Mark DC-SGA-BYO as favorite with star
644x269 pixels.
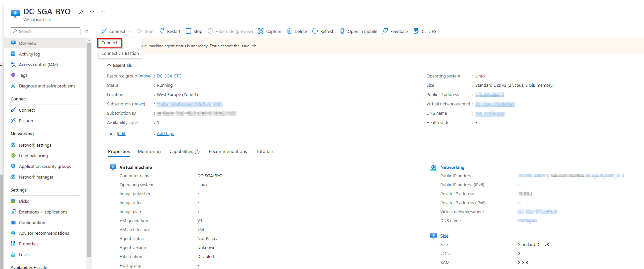tap(92, 12)
